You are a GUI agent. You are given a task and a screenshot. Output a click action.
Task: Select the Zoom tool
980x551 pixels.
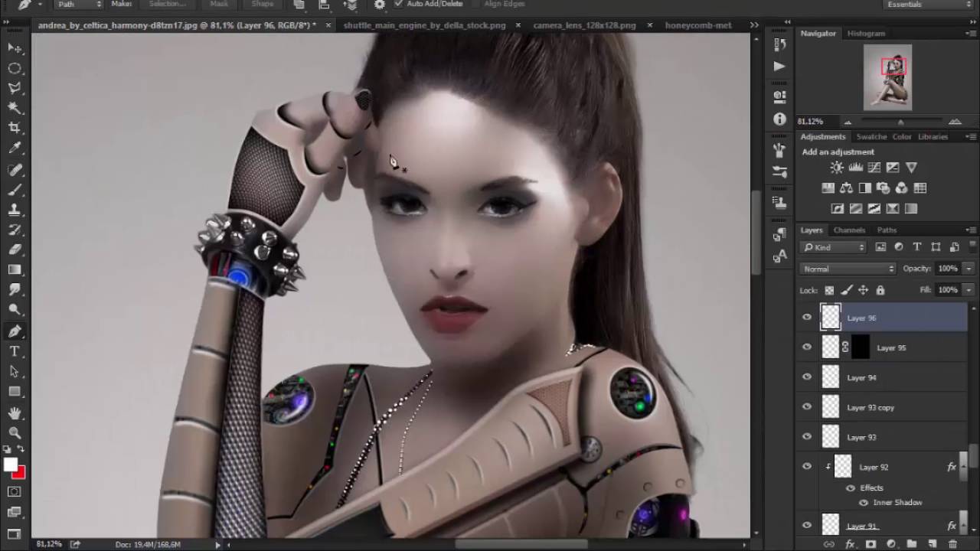[15, 432]
